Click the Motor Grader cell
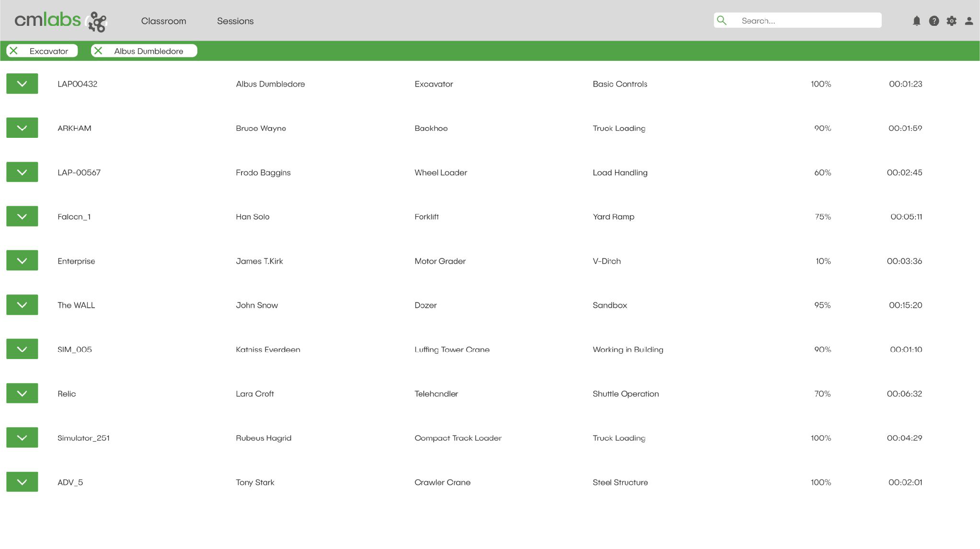Screen dimensions: 980x549 (440, 261)
